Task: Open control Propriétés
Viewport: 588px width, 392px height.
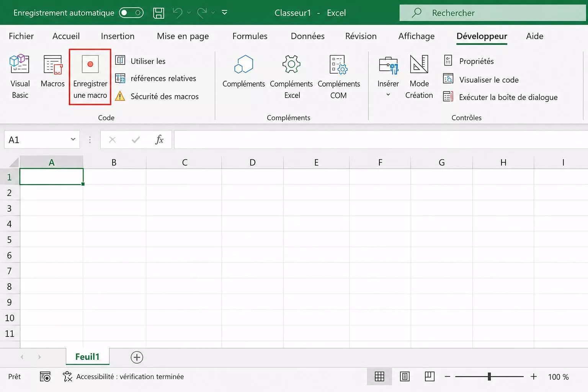Action: [x=469, y=61]
